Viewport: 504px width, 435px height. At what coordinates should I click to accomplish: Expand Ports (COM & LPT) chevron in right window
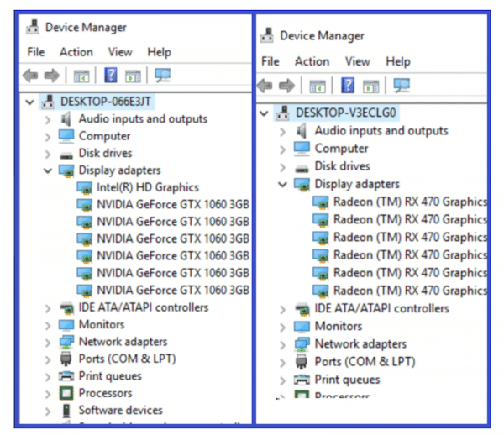282,363
